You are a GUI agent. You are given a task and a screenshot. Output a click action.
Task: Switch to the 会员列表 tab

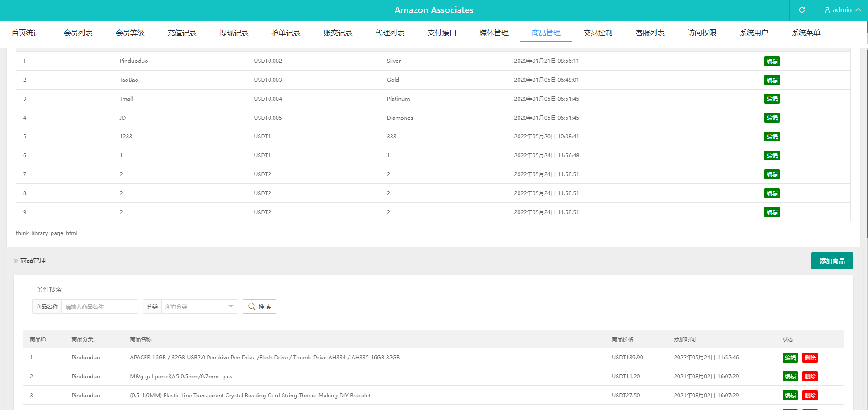point(78,33)
